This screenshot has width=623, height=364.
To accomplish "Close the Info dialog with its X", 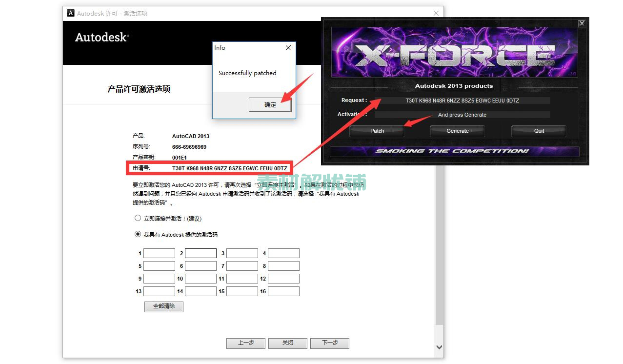I will point(288,48).
